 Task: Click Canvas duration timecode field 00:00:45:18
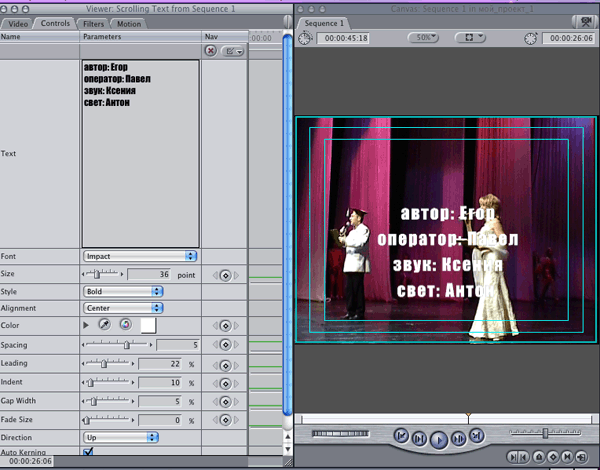tap(343, 38)
